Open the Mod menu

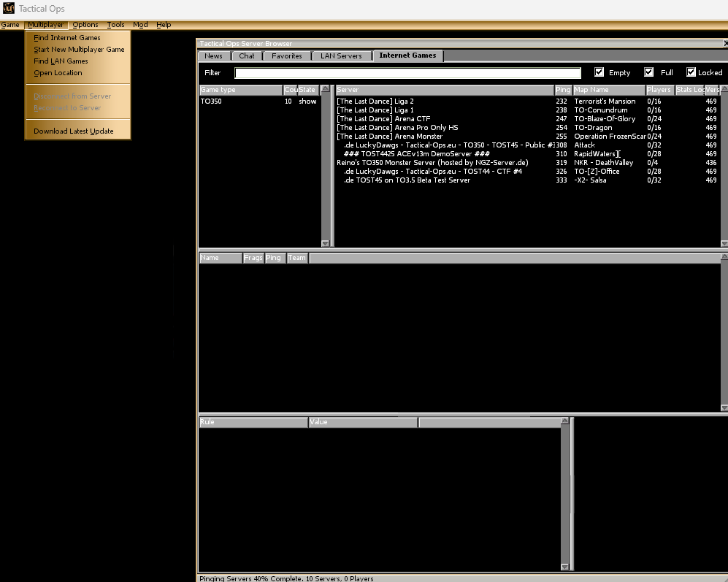pos(140,25)
